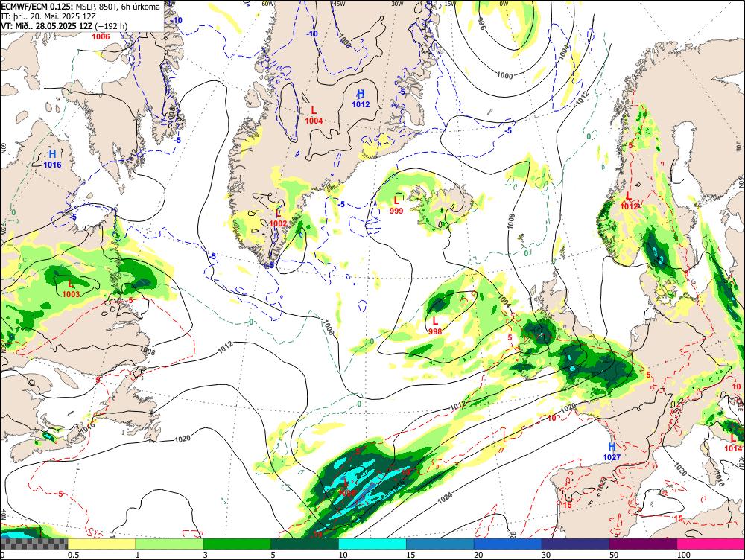Click the '1024' isobar label west of Iberia
Viewport: 745px width, 560px height.
point(445,497)
